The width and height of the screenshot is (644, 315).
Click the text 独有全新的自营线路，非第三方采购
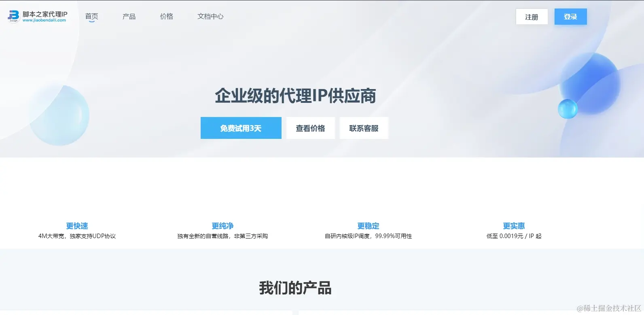point(222,236)
